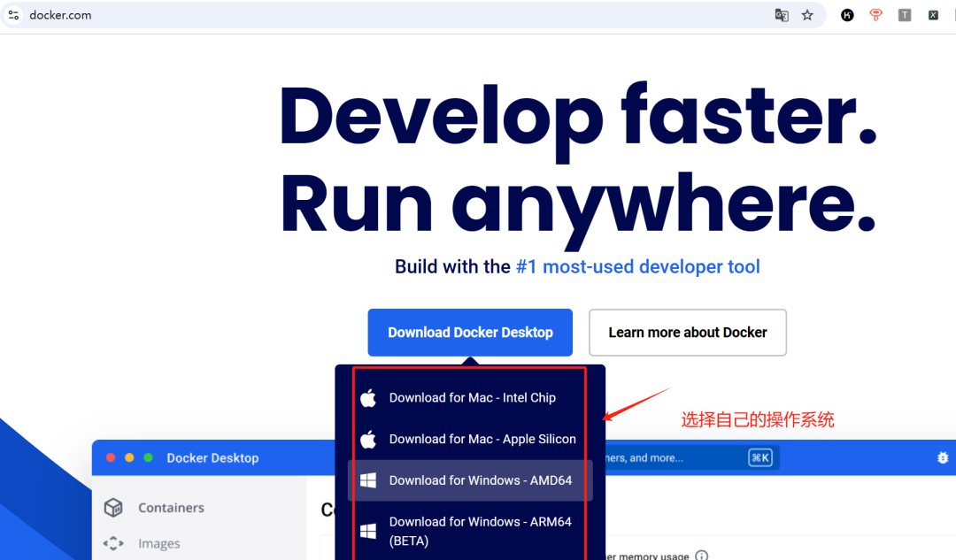Click the Apple logo beside Apple Silicon
Screen dimensions: 956x560
pyautogui.click(x=368, y=439)
